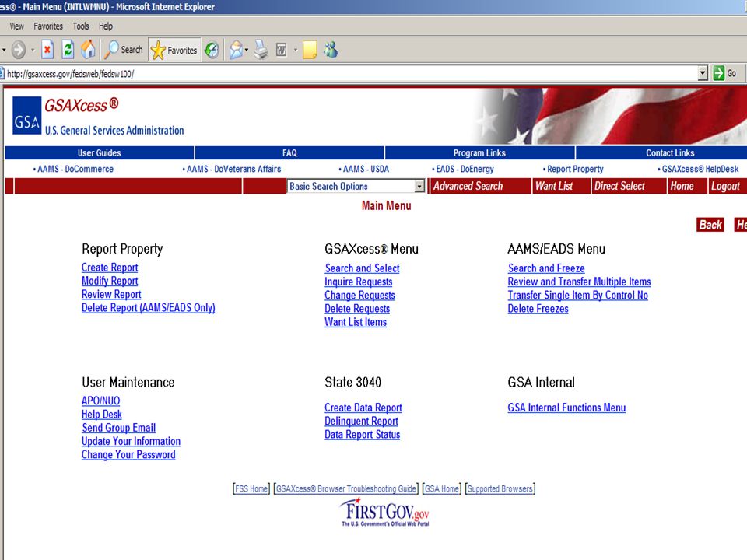The height and width of the screenshot is (560, 747).
Task: Click the FirstGov.gov logo
Action: [385, 513]
